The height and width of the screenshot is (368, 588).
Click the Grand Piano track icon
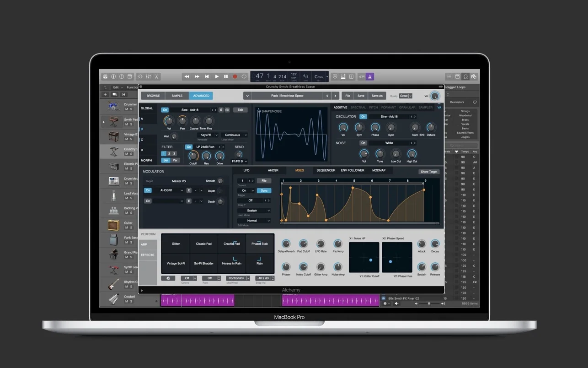point(113,255)
